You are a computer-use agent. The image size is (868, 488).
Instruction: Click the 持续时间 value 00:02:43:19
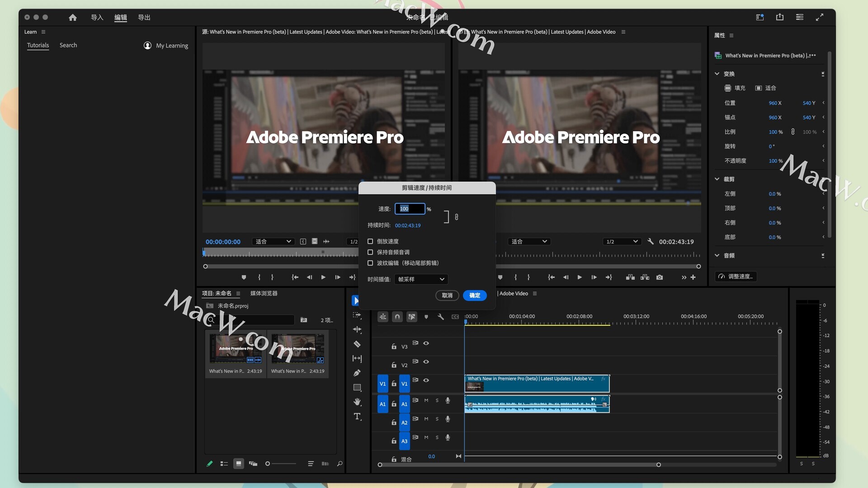click(x=408, y=225)
